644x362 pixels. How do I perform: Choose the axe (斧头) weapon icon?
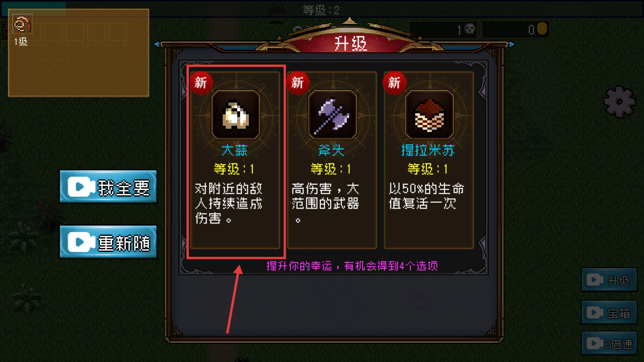click(x=332, y=115)
